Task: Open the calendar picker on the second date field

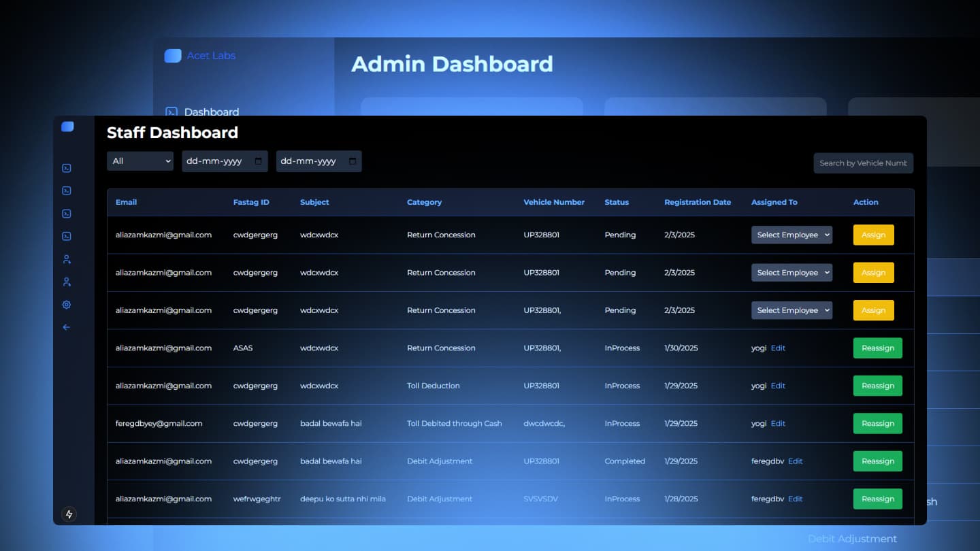Action: click(352, 161)
